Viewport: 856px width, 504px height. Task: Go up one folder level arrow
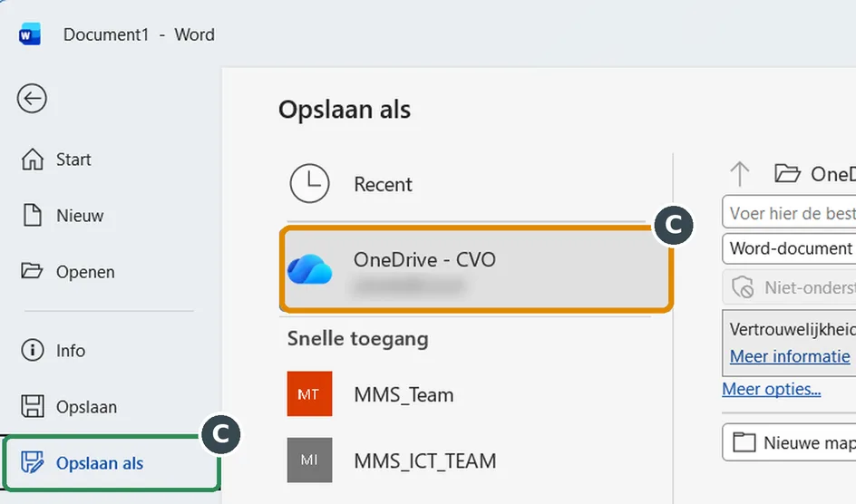pyautogui.click(x=740, y=174)
